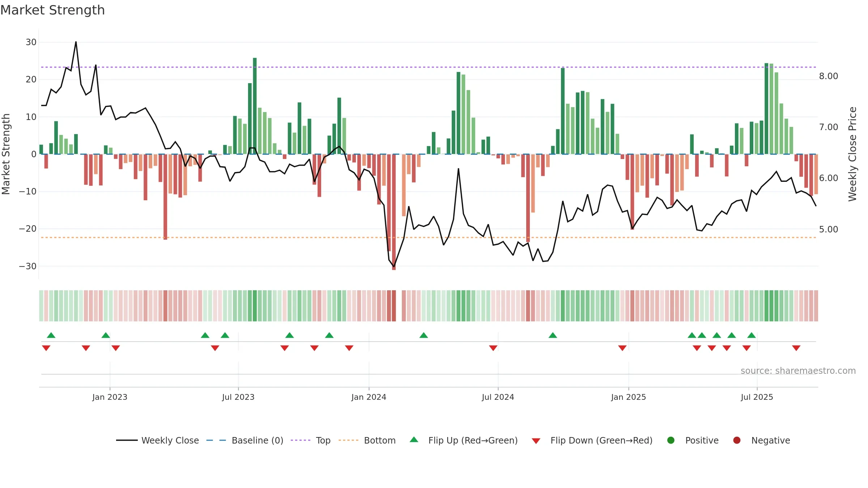Click the Flip Down marker just before Jul 2024
Viewport: 868px width, 488px height.
tap(493, 348)
